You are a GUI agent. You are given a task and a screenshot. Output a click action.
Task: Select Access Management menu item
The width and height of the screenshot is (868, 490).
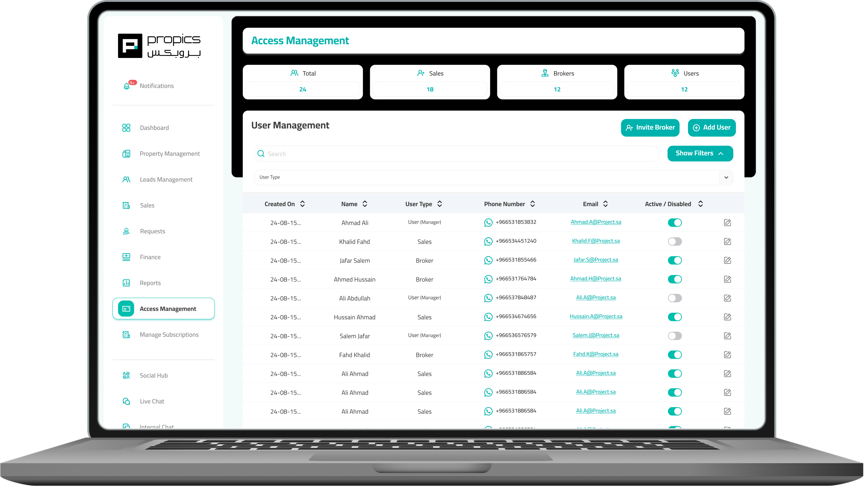[164, 309]
